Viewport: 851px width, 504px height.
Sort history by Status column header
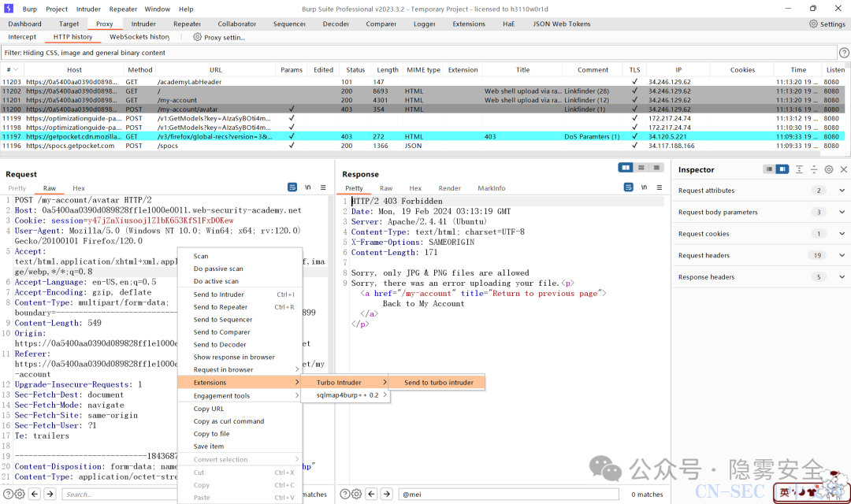[355, 69]
